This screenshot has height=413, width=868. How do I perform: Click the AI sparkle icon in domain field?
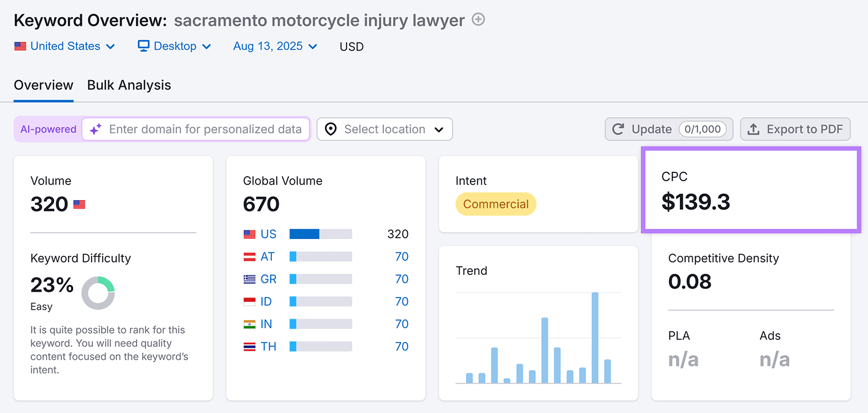95,130
